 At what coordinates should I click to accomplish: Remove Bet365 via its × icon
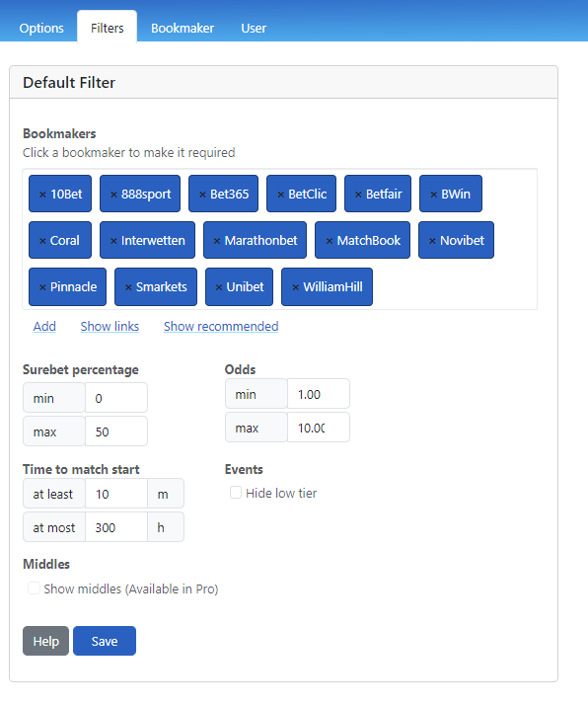click(x=202, y=195)
